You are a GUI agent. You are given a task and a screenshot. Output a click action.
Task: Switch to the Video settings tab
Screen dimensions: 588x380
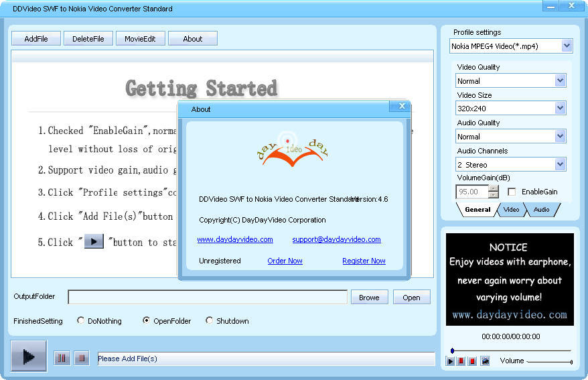click(x=511, y=210)
